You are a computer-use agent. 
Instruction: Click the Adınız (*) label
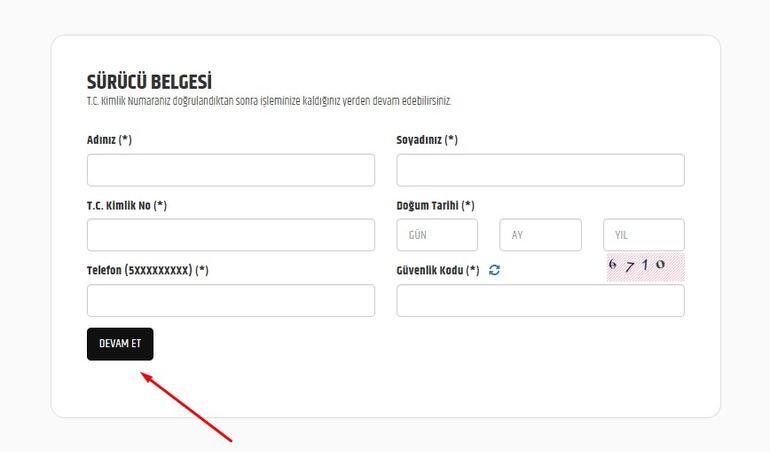(109, 140)
